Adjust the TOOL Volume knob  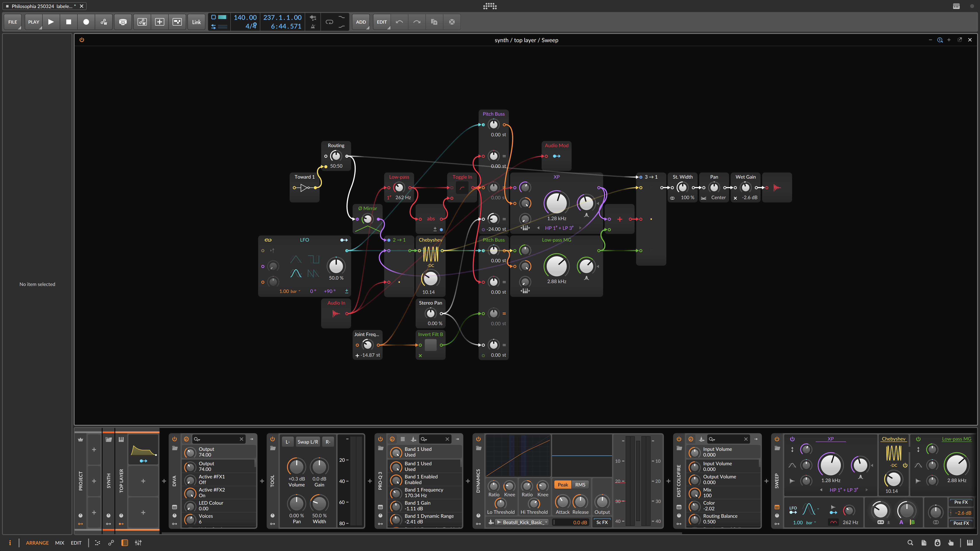[296, 467]
